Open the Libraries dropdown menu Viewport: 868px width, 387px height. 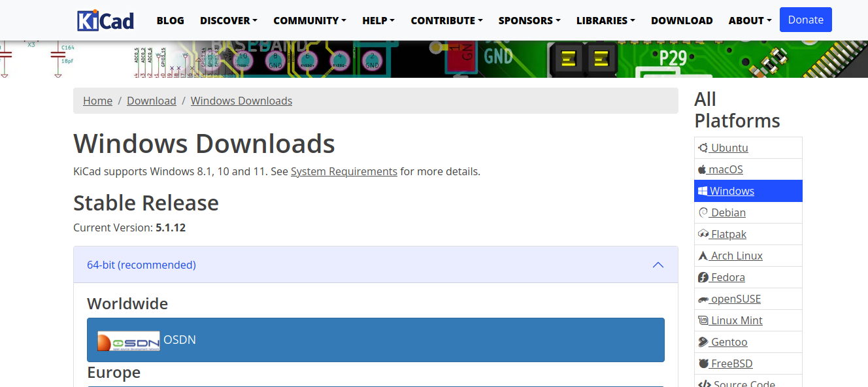tap(606, 20)
